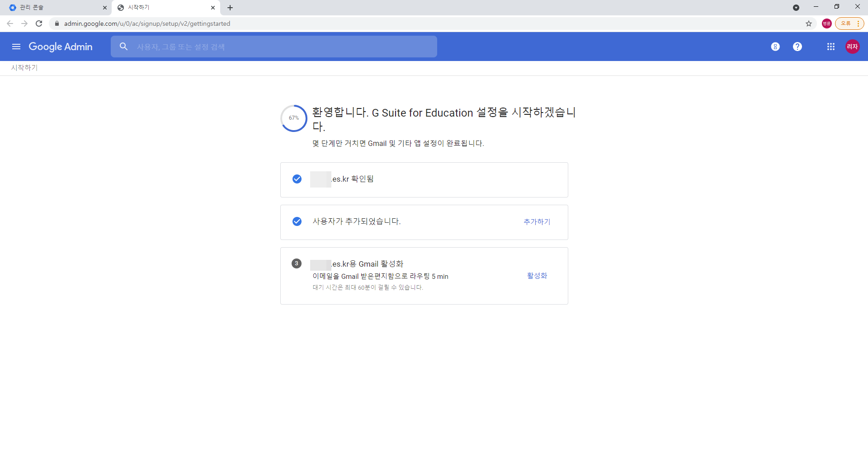Open a new browser tab
This screenshot has height=470, width=868.
[x=230, y=8]
